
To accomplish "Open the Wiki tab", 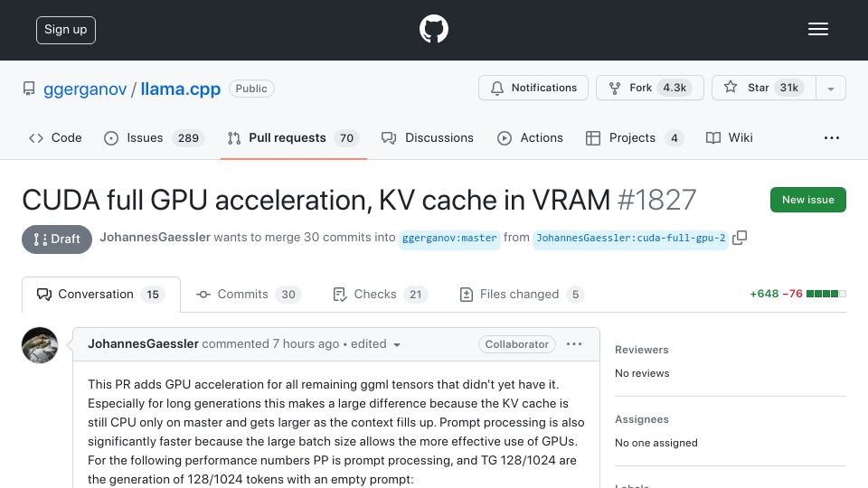I will coord(729,137).
